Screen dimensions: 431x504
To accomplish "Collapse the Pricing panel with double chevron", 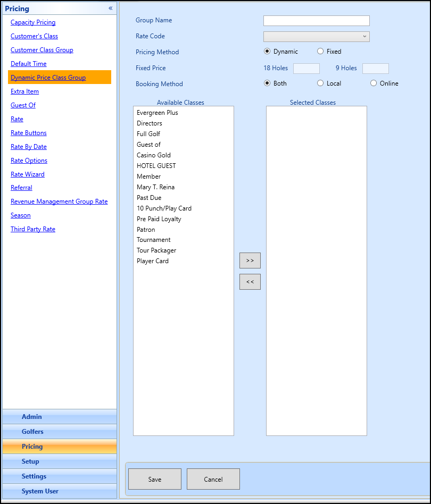I will pos(110,9).
